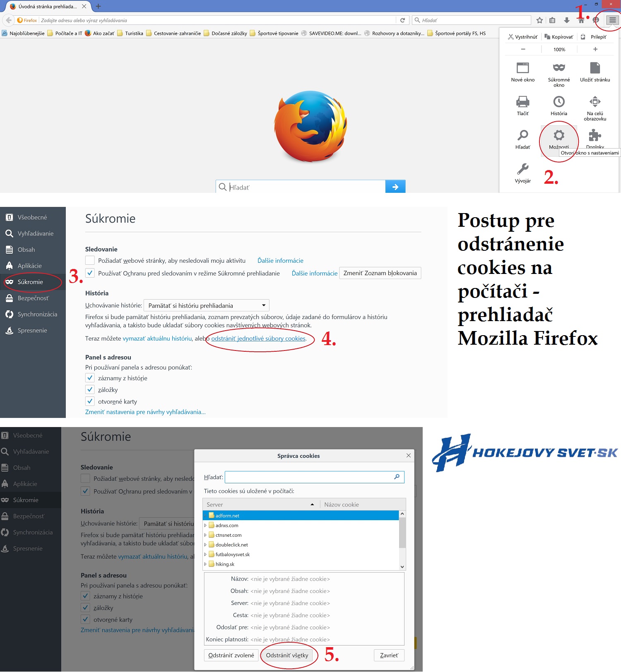621x672 pixels.
Task: Uncheck the záložky checkbox
Action: 90,389
